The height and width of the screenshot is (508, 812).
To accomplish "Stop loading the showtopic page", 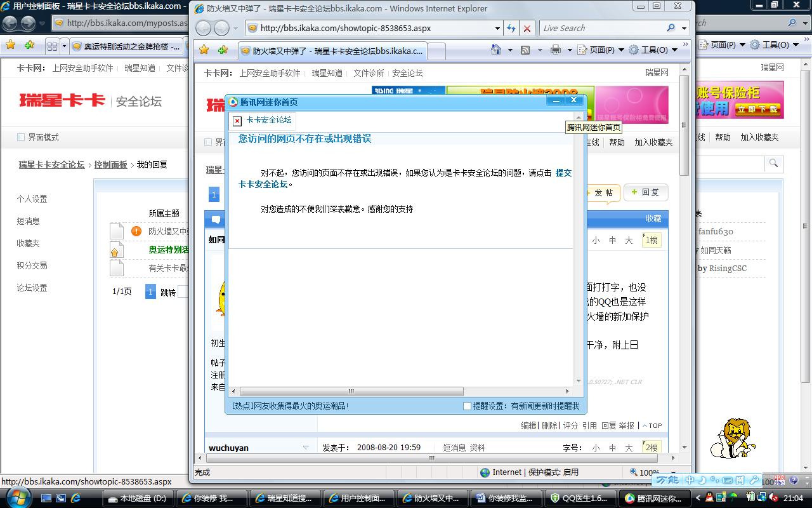I will [x=527, y=28].
